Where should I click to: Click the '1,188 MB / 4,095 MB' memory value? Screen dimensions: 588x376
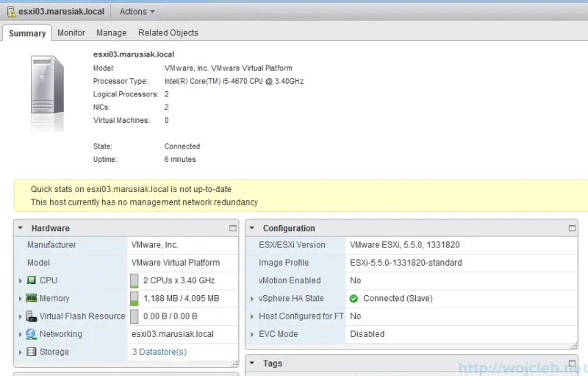(181, 298)
